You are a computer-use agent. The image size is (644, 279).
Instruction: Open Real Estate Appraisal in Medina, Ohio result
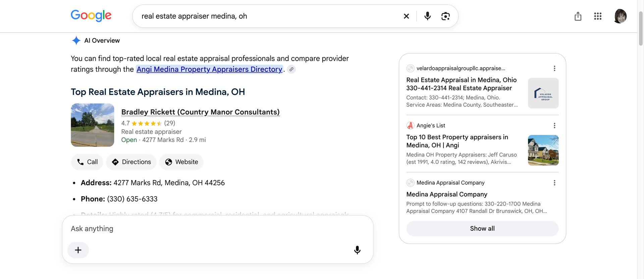tap(462, 84)
